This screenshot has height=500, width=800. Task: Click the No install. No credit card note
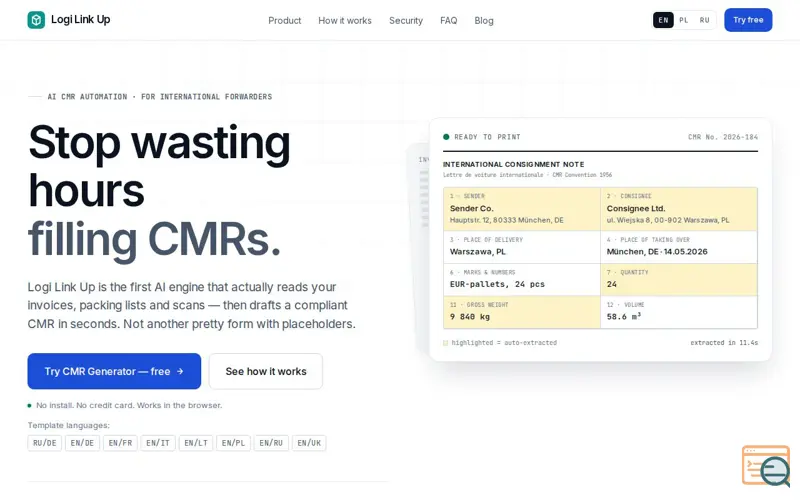[129, 406]
